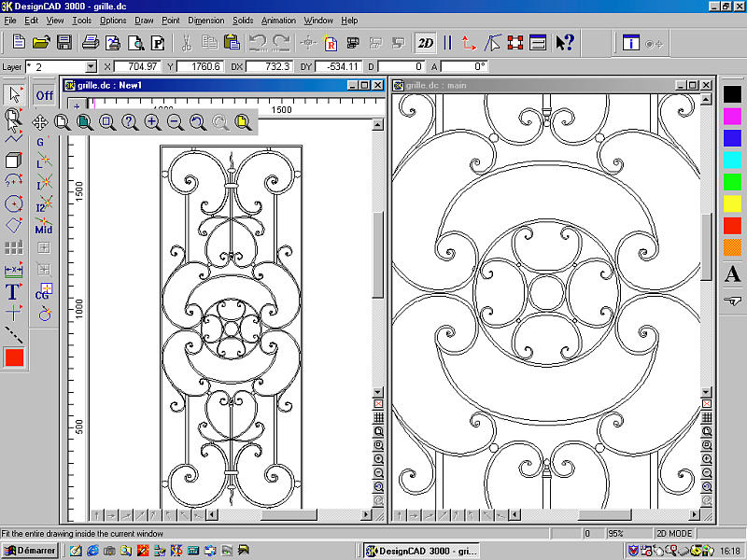747x560 pixels.
Task: Click the Save file icon
Action: click(x=64, y=43)
